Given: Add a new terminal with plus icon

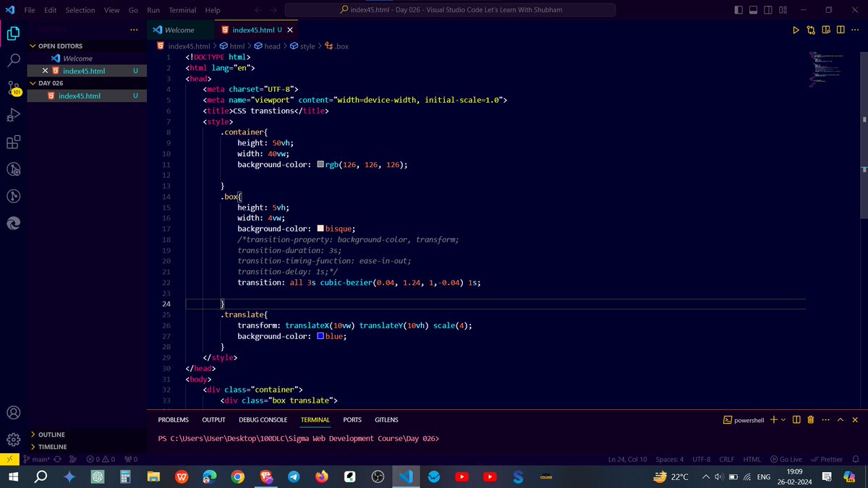Looking at the screenshot, I should click(x=773, y=419).
